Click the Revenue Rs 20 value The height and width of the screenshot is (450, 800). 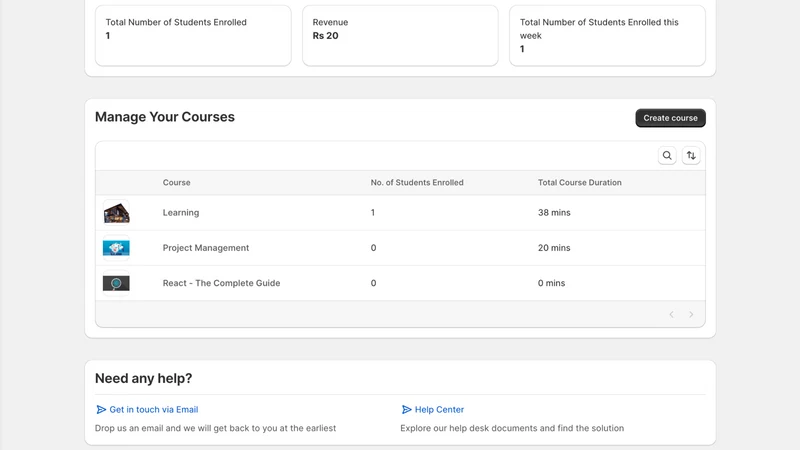click(326, 36)
